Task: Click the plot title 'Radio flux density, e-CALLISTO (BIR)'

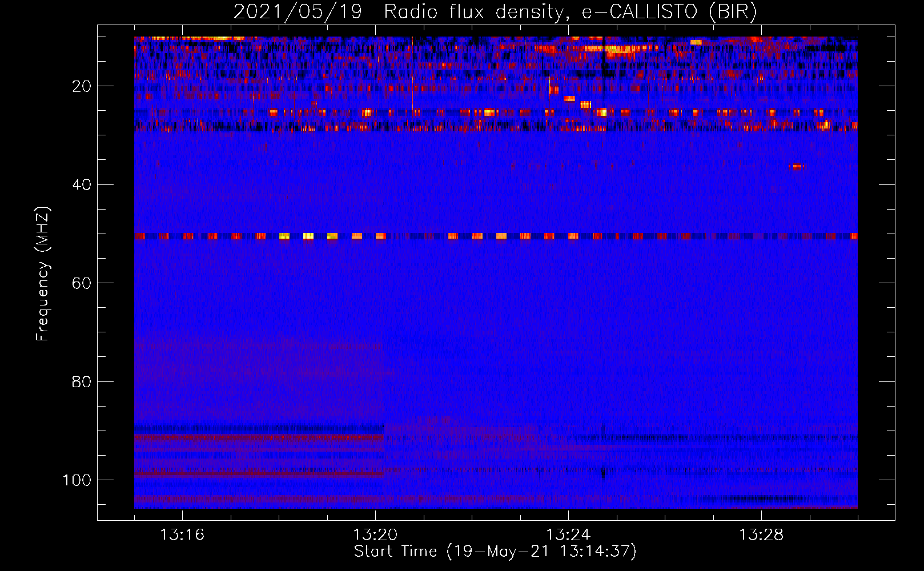Action: click(570, 12)
